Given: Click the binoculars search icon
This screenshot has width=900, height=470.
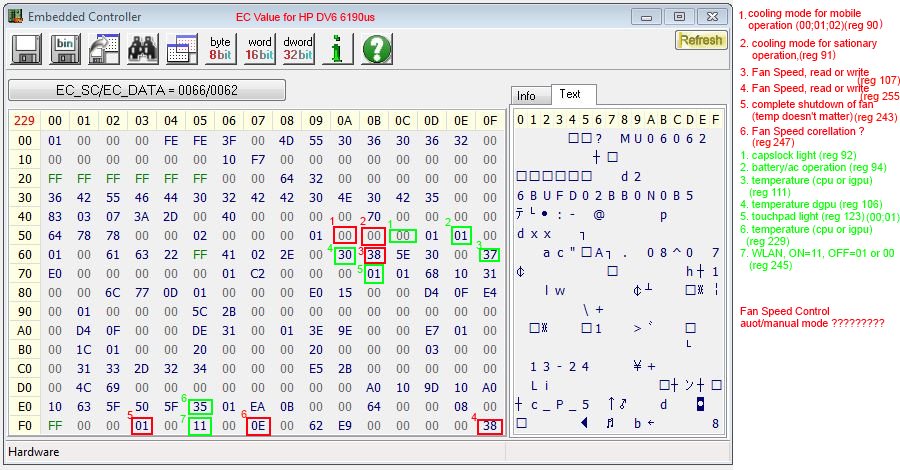Looking at the screenshot, I should (143, 49).
